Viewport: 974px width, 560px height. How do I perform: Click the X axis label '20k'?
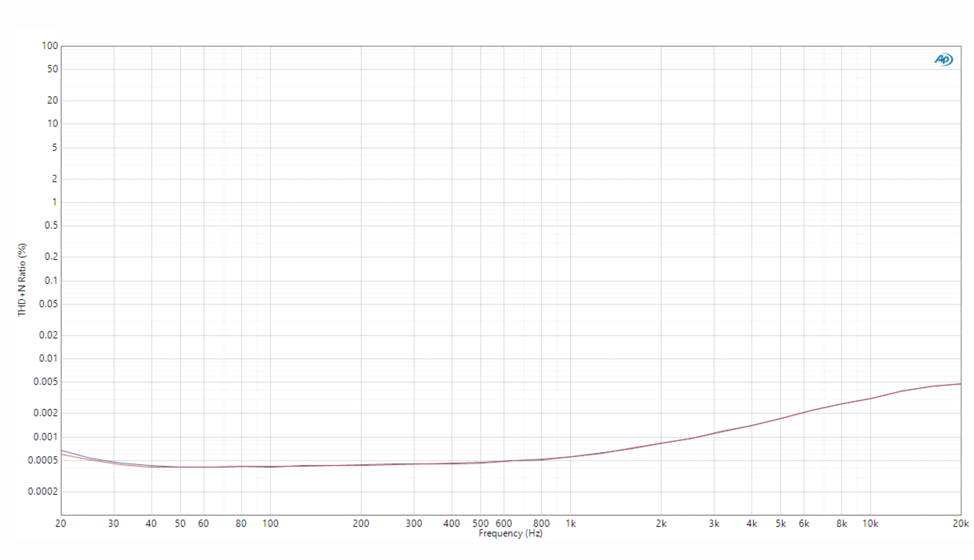pyautogui.click(x=961, y=523)
